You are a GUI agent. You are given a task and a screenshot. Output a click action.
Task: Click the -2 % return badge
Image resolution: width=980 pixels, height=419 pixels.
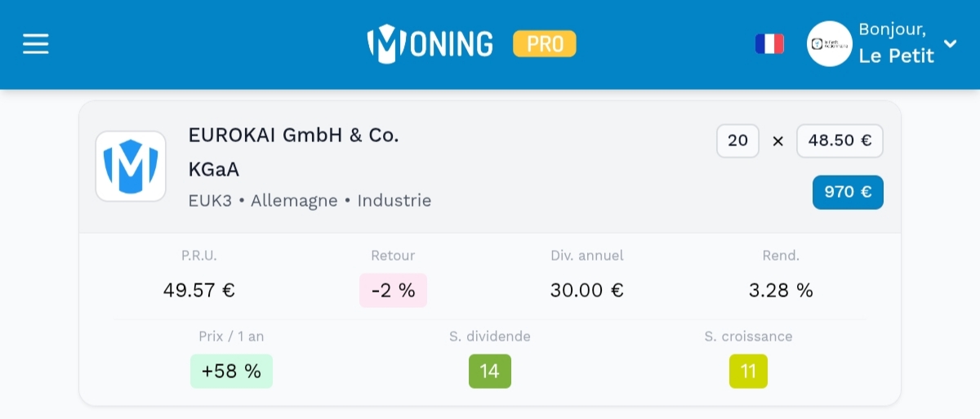coord(393,290)
